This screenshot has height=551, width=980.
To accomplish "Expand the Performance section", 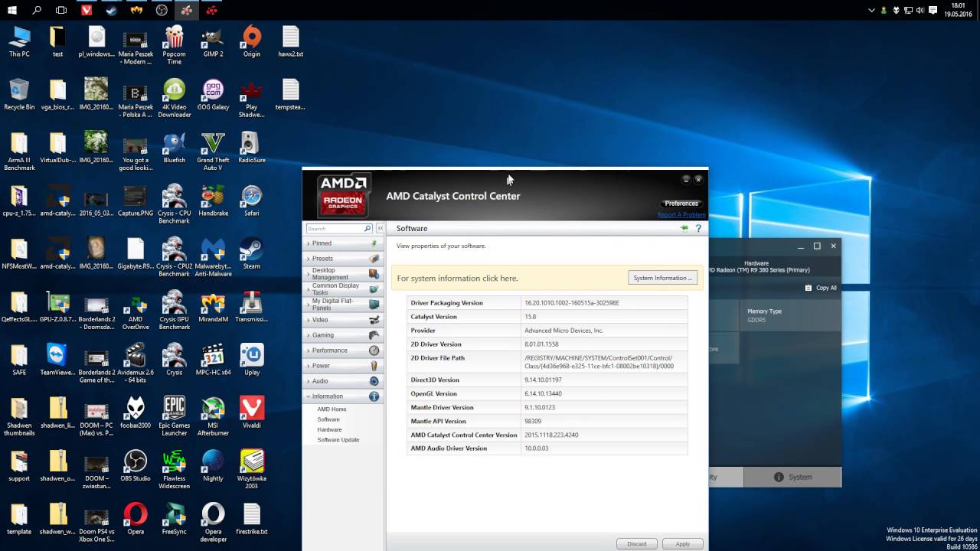I will coord(343,350).
